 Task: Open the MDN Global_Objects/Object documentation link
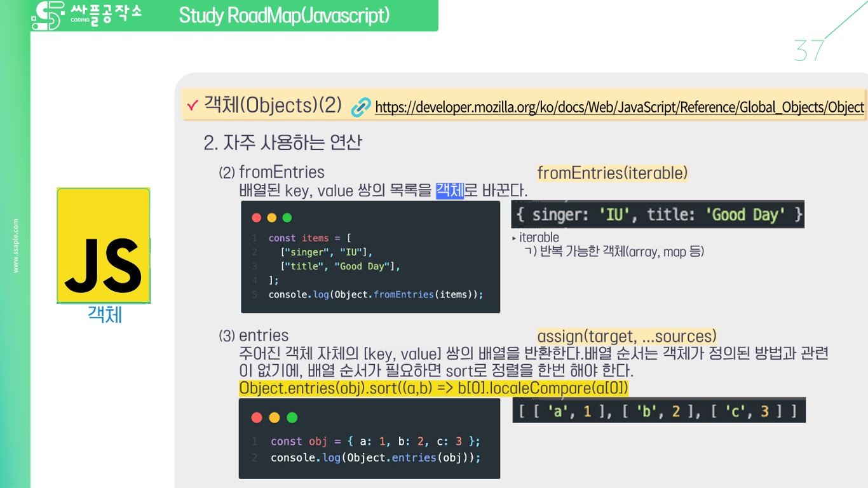coord(620,107)
